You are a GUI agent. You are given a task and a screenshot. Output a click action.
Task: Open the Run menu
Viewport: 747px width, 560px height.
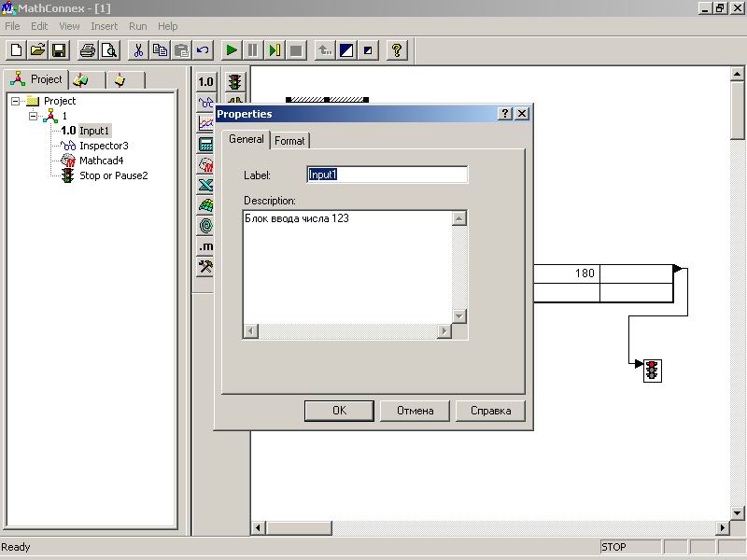137,26
